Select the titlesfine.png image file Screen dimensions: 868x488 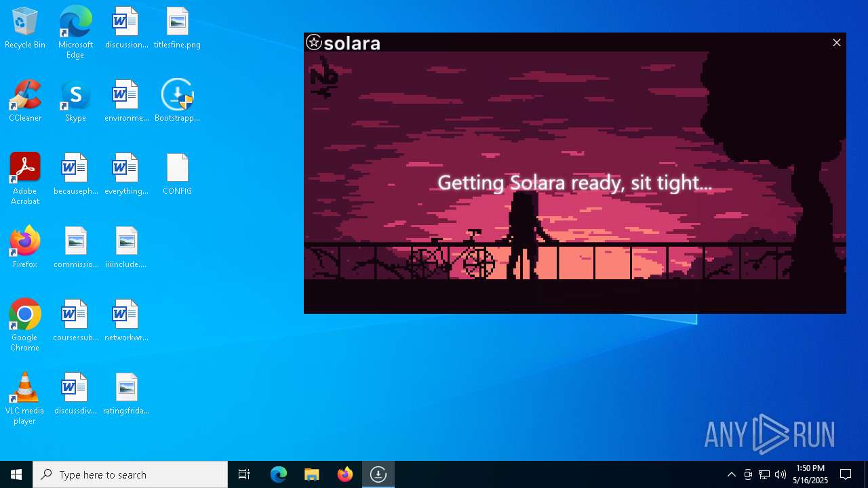pos(177,28)
